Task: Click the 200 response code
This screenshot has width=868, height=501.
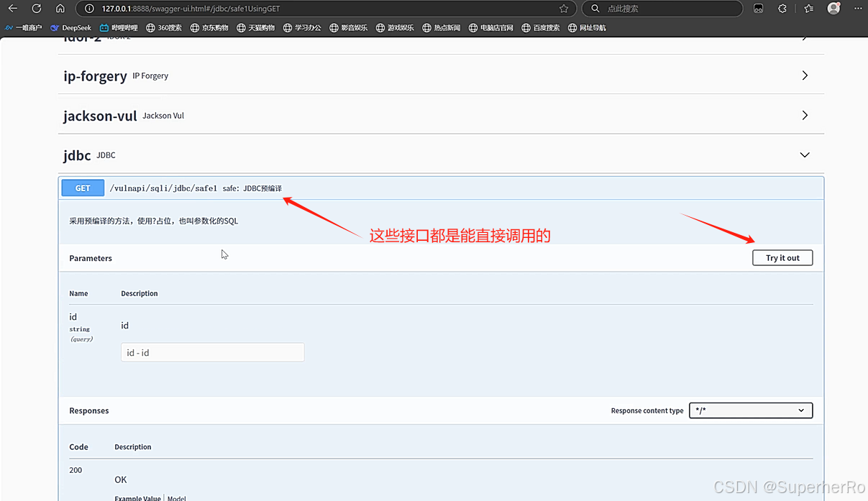Action: click(76, 470)
